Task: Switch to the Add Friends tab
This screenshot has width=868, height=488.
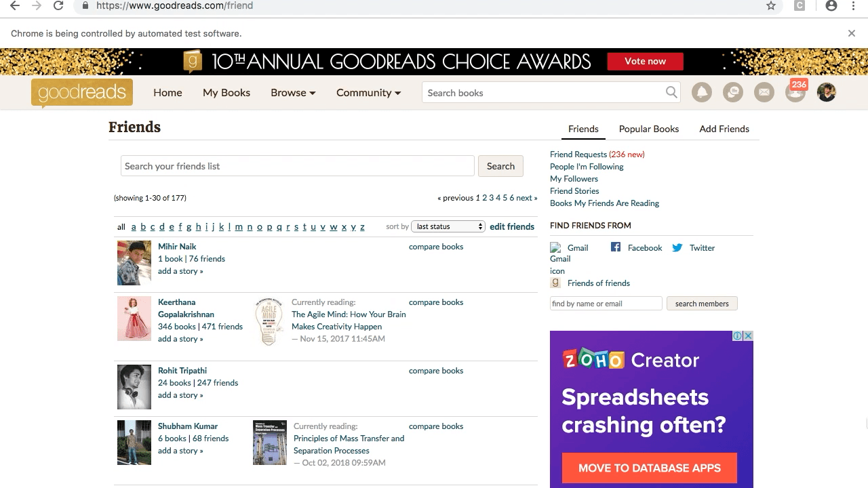Action: pyautogui.click(x=724, y=129)
